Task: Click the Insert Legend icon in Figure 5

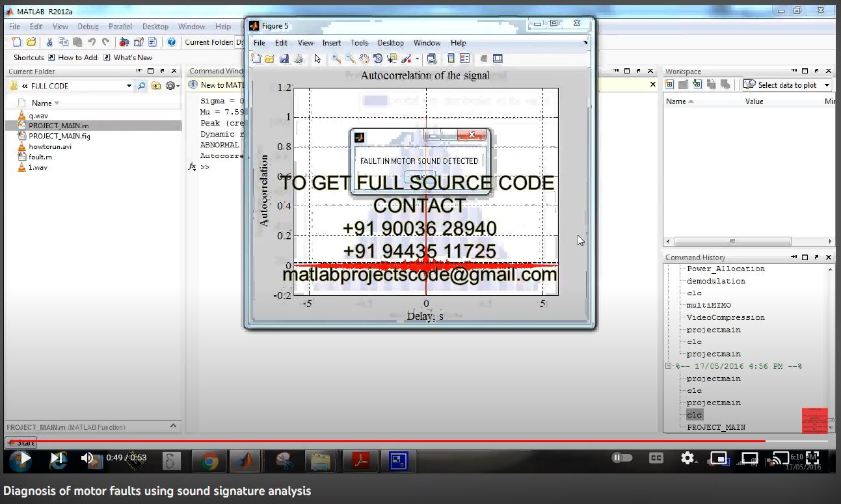Action: pyautogui.click(x=464, y=59)
